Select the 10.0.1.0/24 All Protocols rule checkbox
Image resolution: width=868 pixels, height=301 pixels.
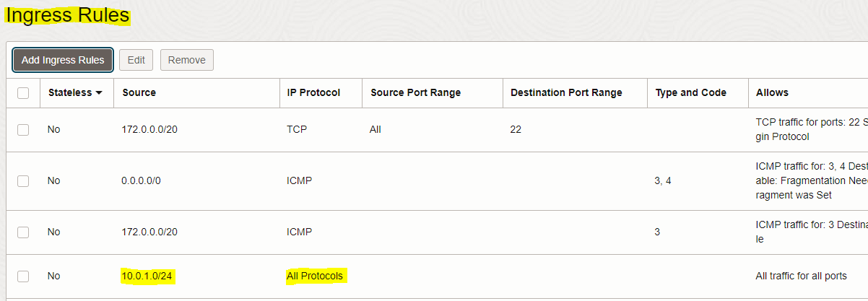click(23, 276)
